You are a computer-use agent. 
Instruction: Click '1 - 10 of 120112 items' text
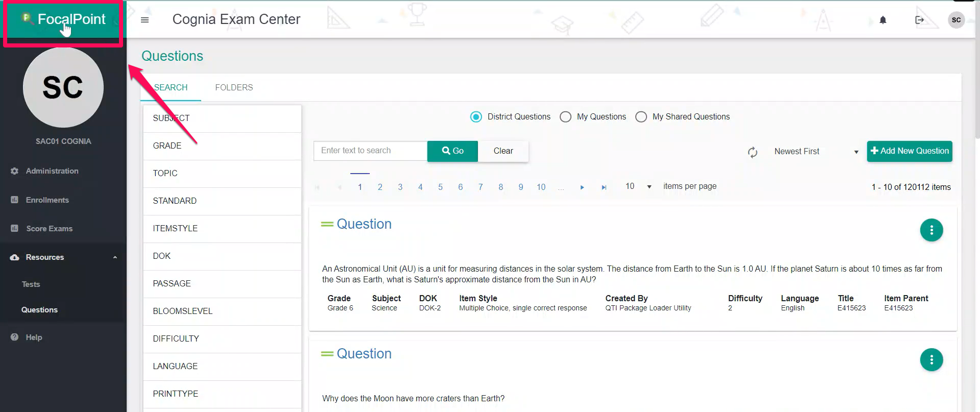coord(911,187)
